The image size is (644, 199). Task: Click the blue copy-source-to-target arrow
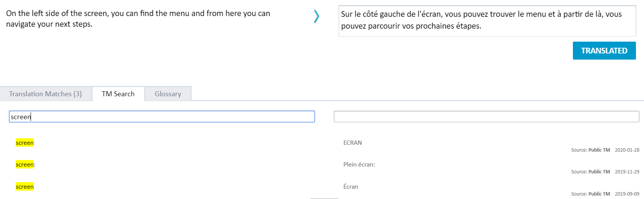tap(316, 16)
